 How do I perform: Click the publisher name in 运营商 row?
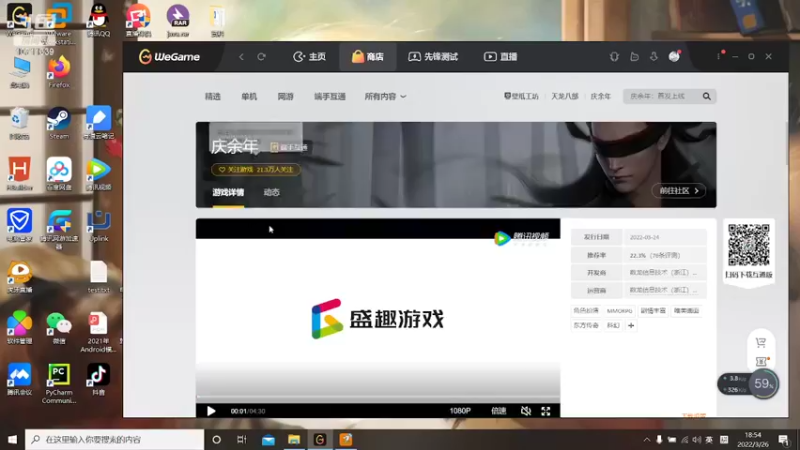point(663,290)
